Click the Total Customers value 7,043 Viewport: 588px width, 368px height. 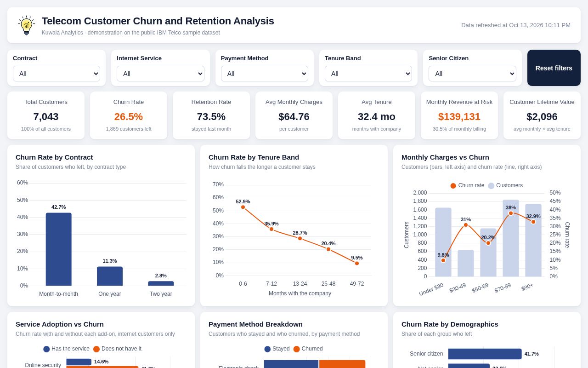[46, 117]
